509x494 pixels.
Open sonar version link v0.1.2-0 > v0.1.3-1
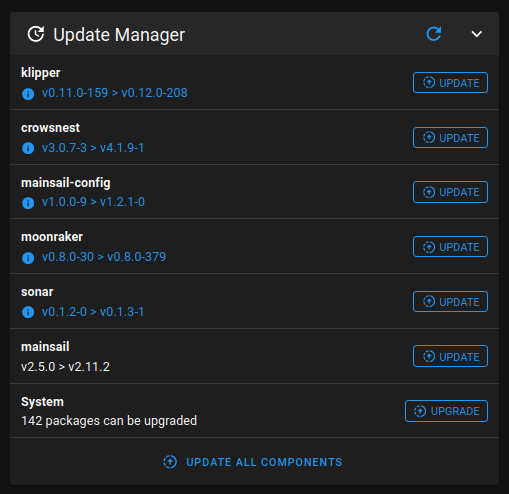tap(93, 312)
